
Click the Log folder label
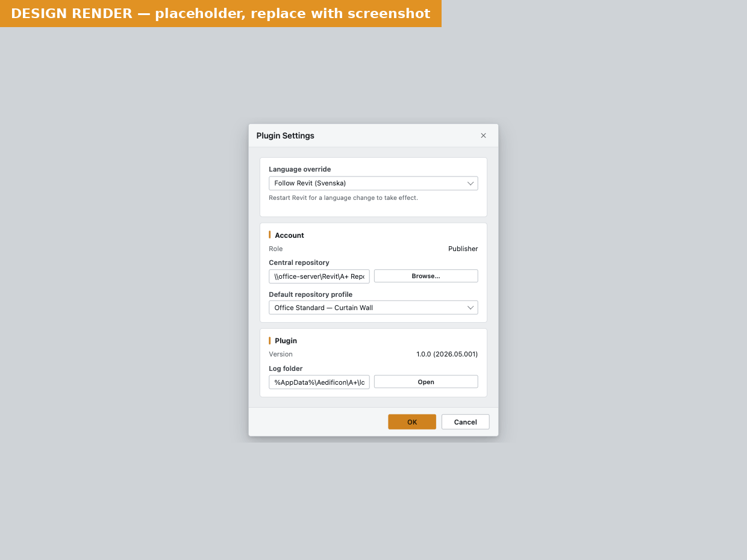pyautogui.click(x=286, y=369)
